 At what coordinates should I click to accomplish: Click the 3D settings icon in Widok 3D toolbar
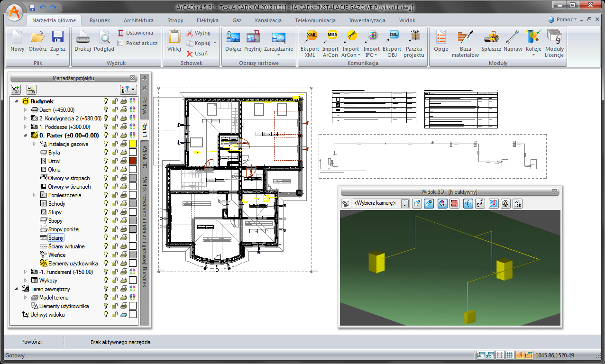click(x=518, y=203)
